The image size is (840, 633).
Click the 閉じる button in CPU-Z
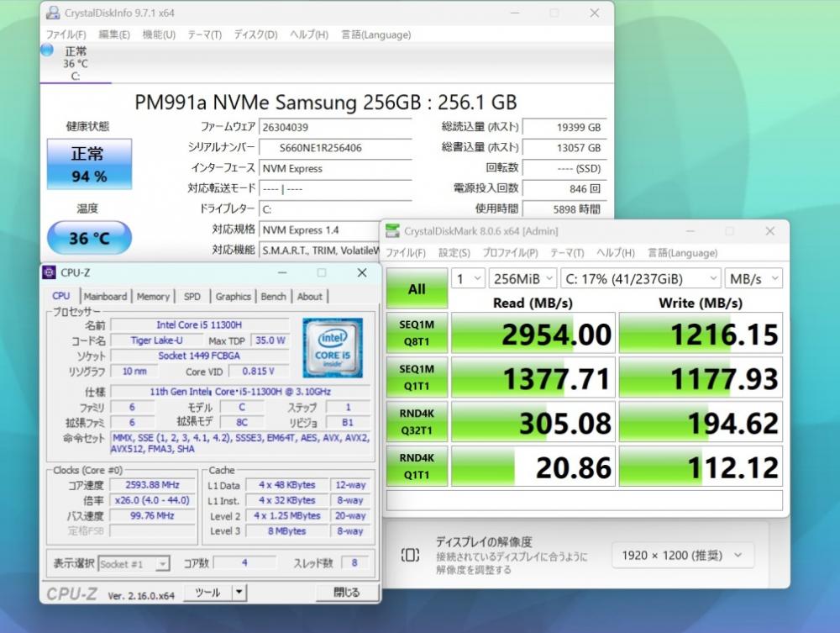[347, 593]
